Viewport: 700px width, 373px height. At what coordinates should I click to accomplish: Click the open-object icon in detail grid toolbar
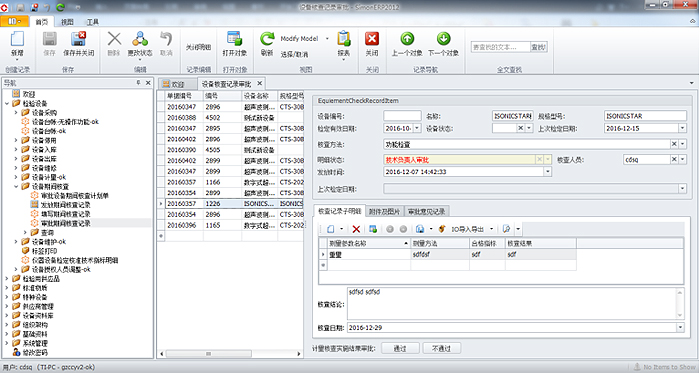click(x=373, y=229)
